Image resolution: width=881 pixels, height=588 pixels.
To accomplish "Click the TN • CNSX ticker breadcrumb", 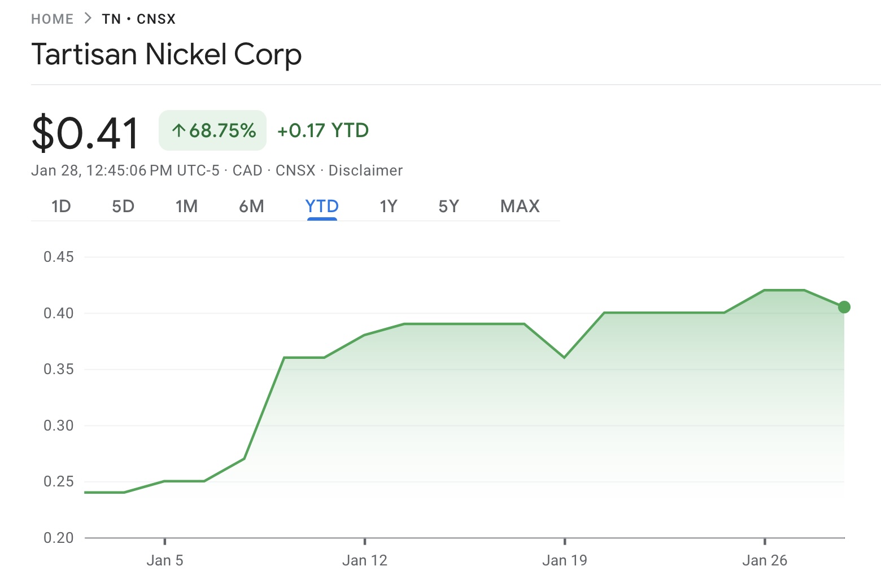I will [139, 19].
